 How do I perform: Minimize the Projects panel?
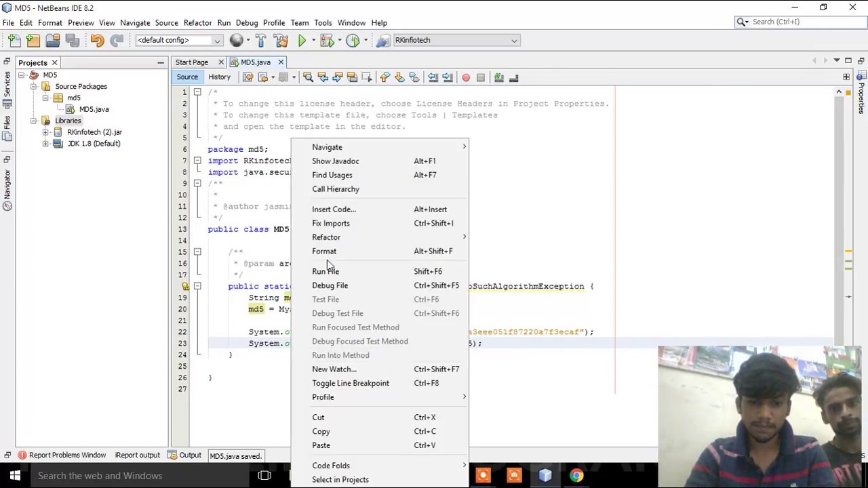[161, 63]
